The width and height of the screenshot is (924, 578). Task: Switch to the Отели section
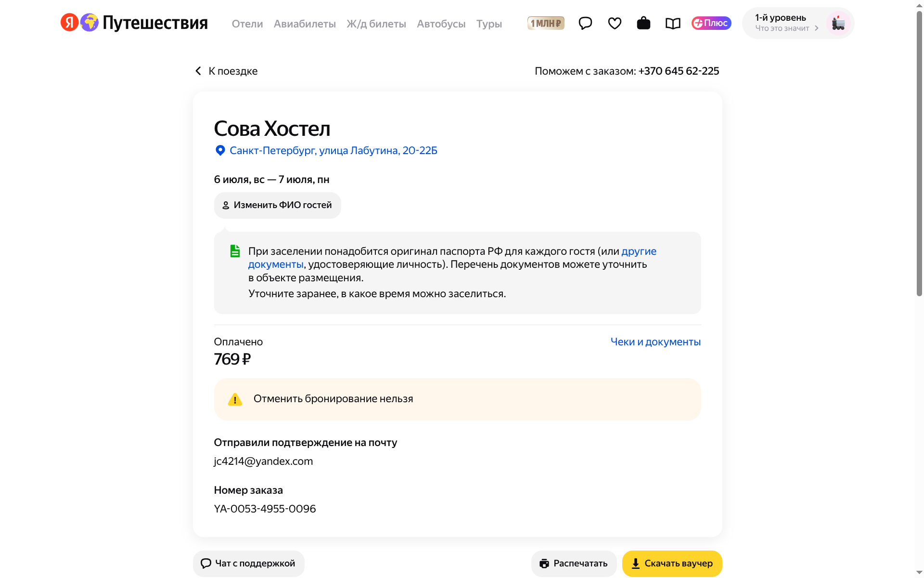[247, 24]
